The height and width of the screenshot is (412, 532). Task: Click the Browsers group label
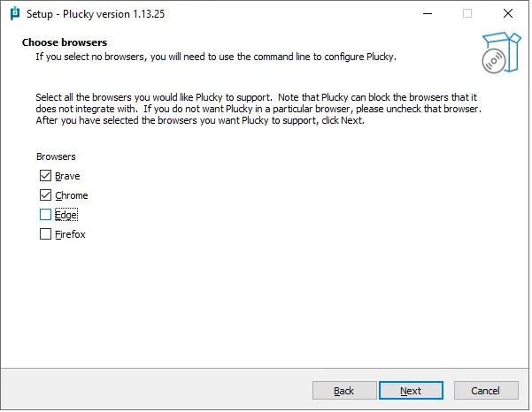[x=57, y=156]
